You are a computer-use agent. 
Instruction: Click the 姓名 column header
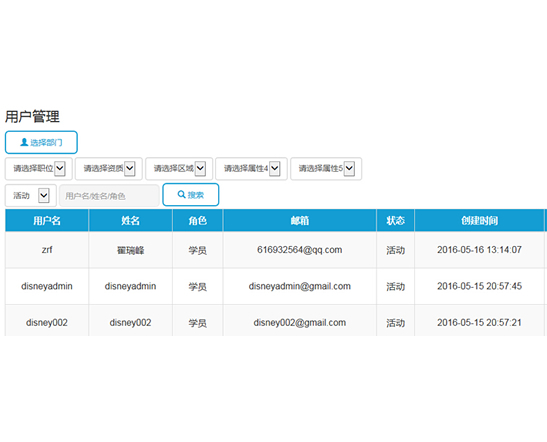click(x=130, y=220)
